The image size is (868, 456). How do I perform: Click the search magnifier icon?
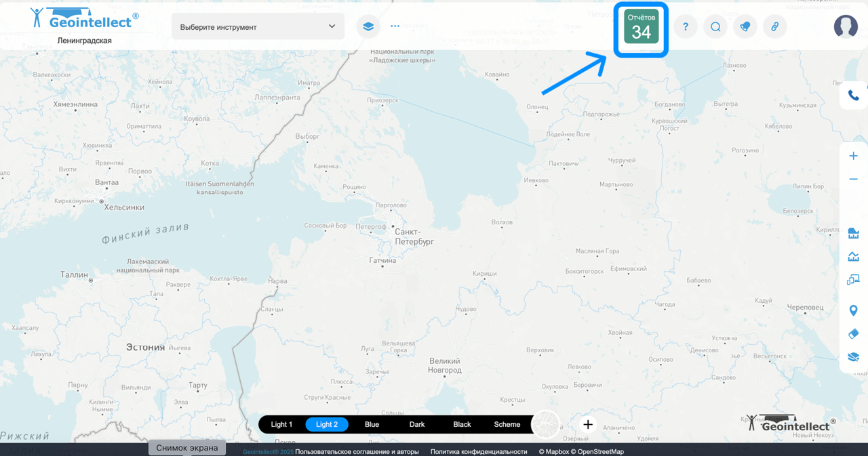point(715,27)
